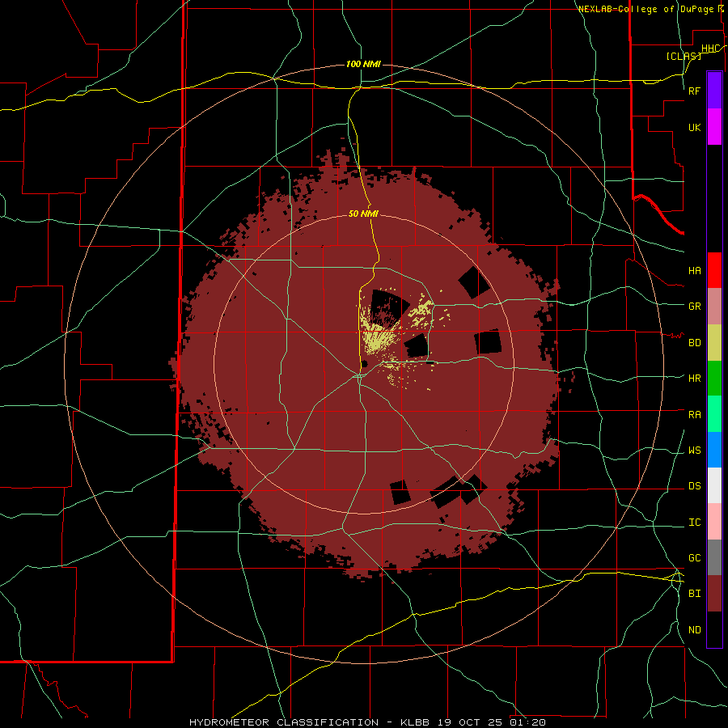
Task: Click the GR legend label
Action: click(x=694, y=307)
